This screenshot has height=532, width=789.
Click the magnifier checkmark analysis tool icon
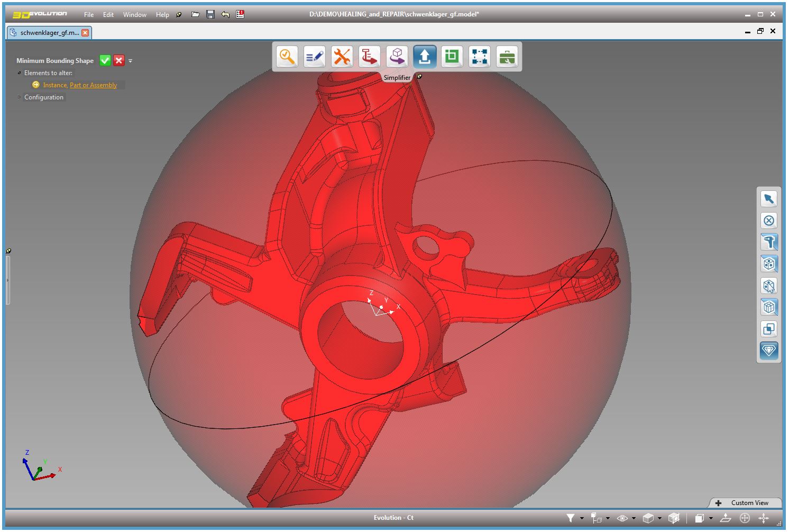[x=287, y=57]
